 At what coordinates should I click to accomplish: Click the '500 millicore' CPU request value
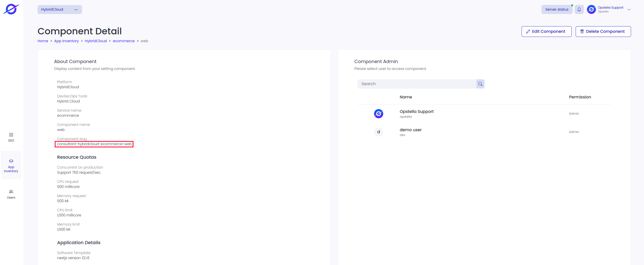(68, 187)
